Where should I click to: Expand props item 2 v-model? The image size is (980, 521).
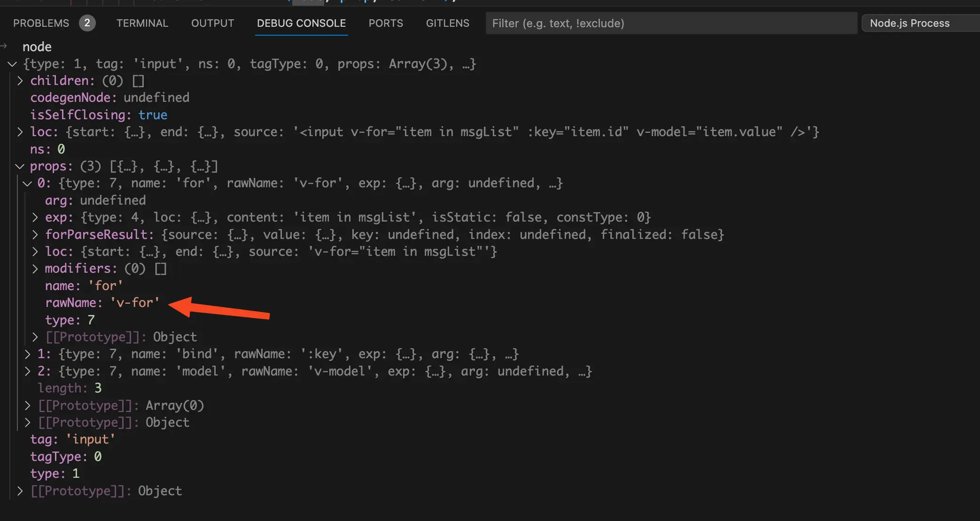27,371
